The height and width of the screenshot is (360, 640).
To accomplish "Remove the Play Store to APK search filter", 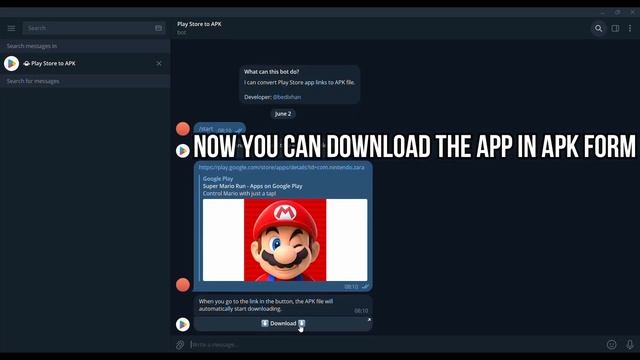I will 159,64.
